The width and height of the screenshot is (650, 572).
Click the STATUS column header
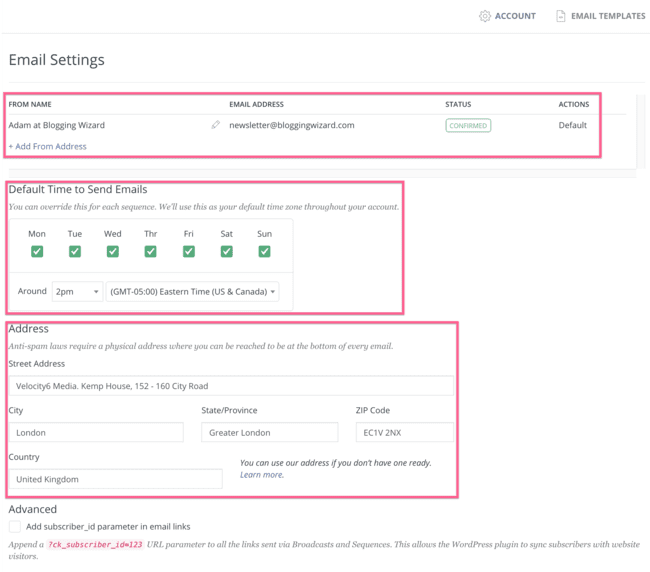click(458, 104)
